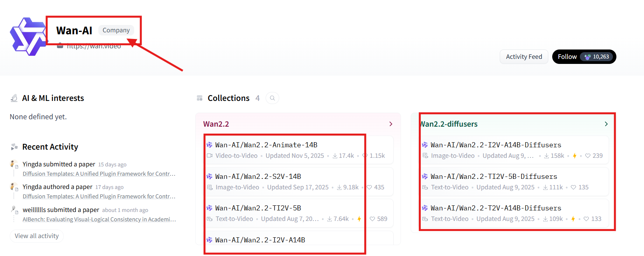Image resolution: width=644 pixels, height=256 pixels.
Task: Click the Wan-AI organization name
Action: [74, 30]
